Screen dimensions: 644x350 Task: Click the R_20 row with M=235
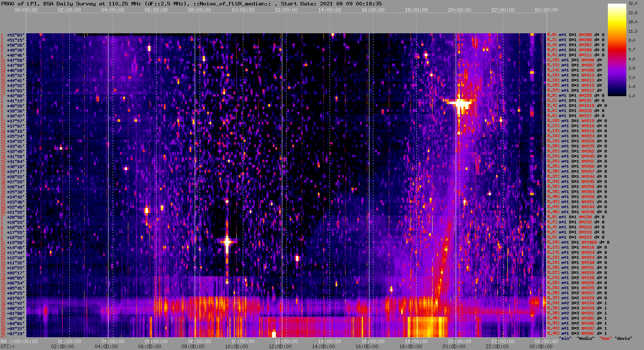click(x=577, y=146)
